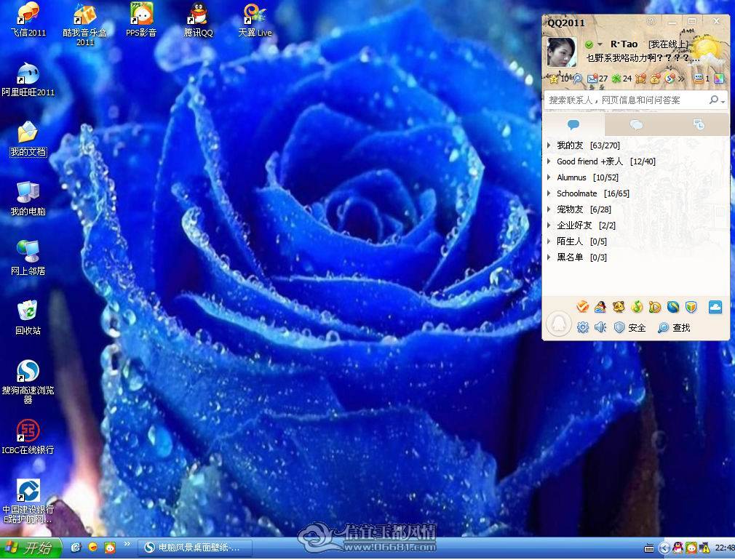Open the Windows 开始 Start menu
The width and height of the screenshot is (735, 560).
[x=31, y=548]
